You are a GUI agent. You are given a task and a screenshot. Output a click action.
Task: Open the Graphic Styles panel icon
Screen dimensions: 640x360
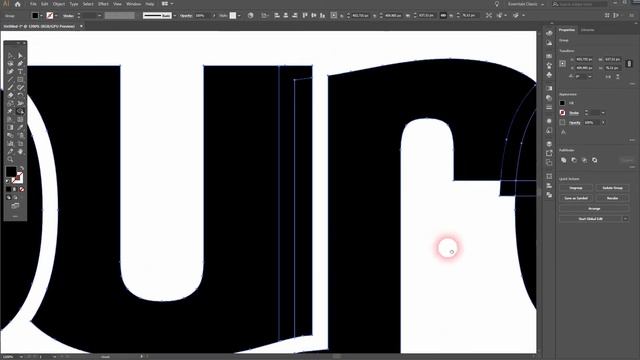[549, 131]
